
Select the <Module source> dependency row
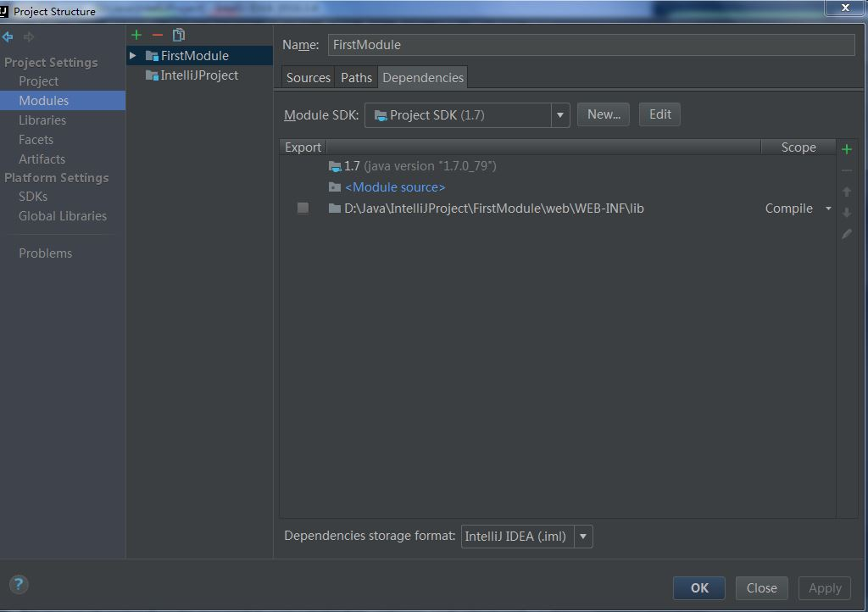pyautogui.click(x=558, y=187)
